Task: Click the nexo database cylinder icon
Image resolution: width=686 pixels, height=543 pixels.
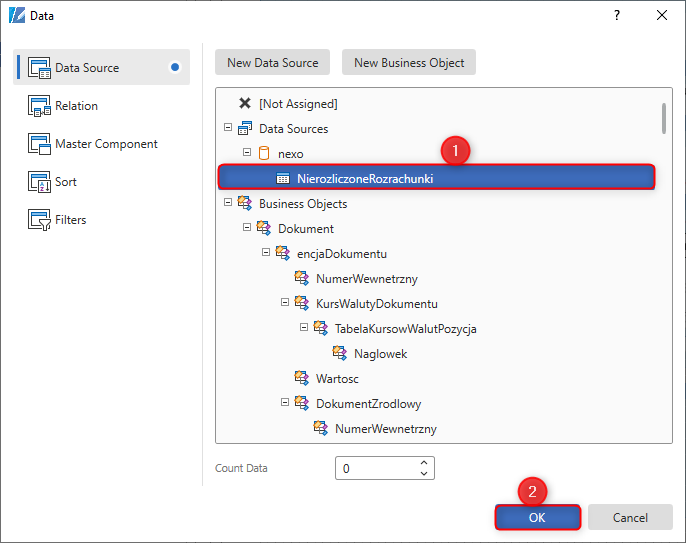Action: [264, 154]
